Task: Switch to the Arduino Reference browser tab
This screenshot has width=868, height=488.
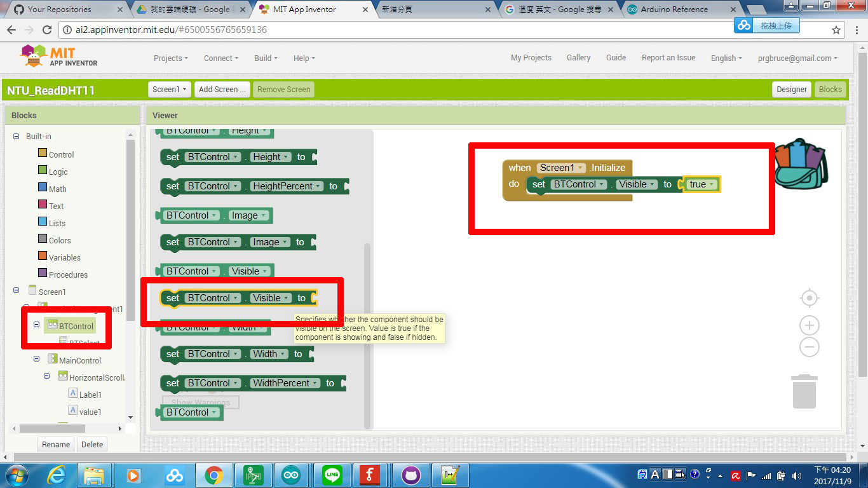Action: (x=680, y=9)
